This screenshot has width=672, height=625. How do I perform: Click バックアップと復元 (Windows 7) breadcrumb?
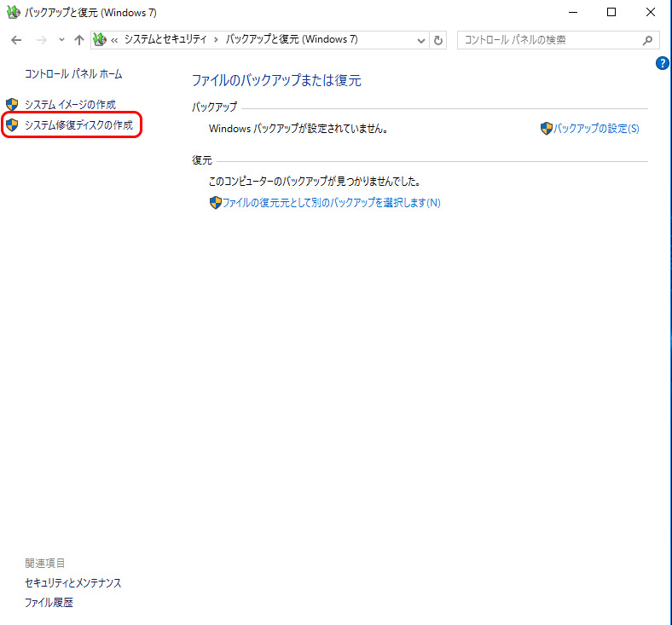(292, 39)
